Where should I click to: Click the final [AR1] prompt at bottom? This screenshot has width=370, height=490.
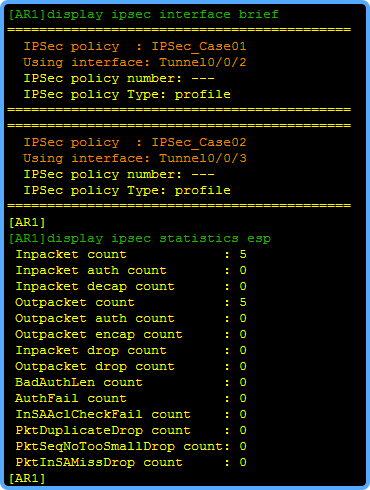pyautogui.click(x=27, y=479)
